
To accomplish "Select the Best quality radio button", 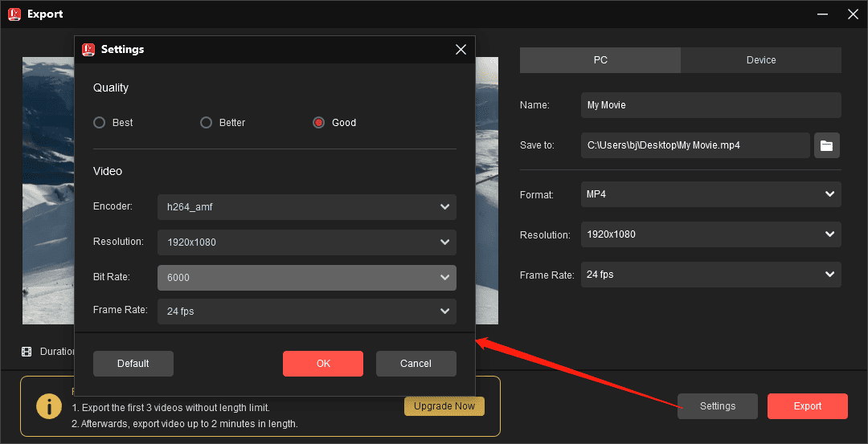I will (100, 123).
